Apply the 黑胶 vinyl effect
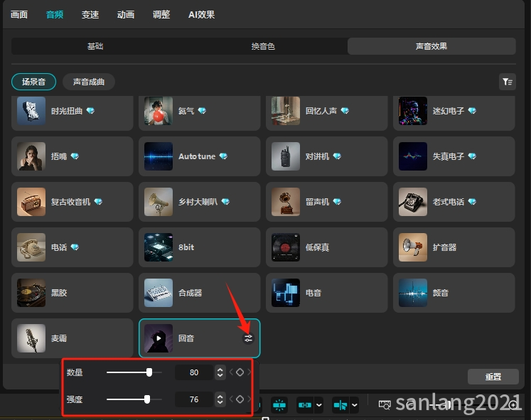531x420 pixels. (x=72, y=293)
